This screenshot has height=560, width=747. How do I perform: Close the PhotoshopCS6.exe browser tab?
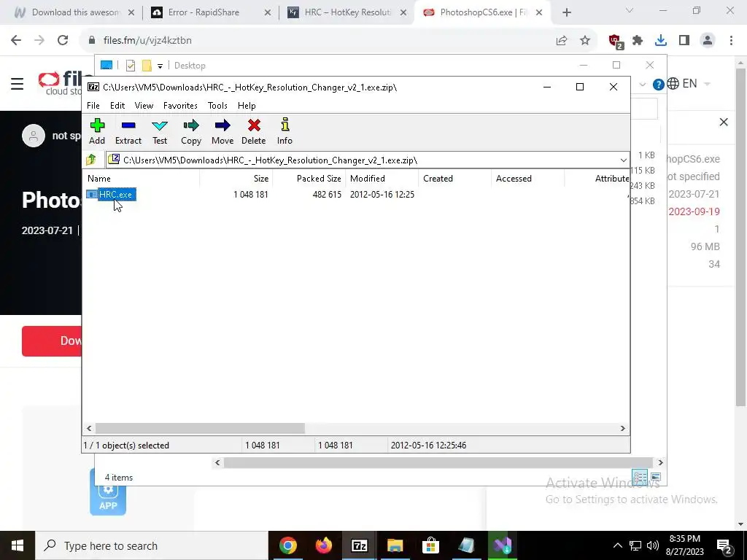(539, 12)
